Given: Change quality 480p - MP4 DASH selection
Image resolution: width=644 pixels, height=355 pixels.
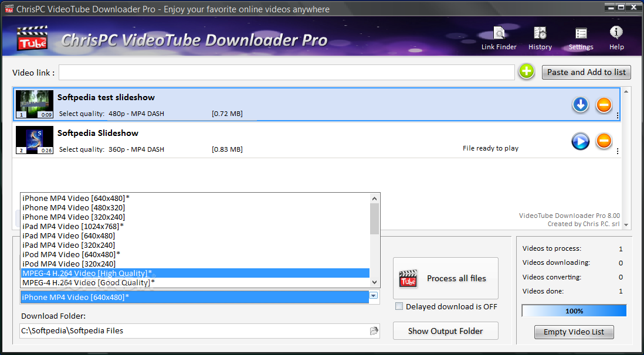Looking at the screenshot, I should tap(136, 114).
